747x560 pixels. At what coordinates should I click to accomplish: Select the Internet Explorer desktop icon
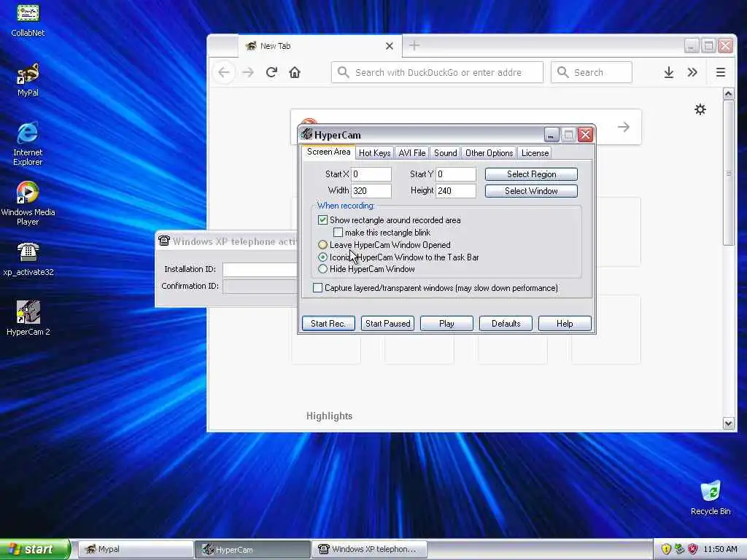coord(28,143)
